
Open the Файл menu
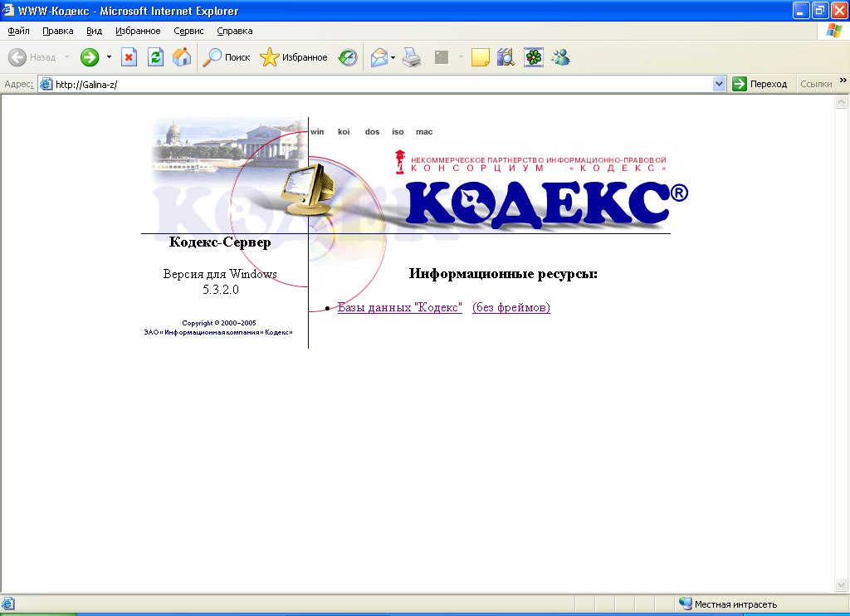(x=18, y=31)
